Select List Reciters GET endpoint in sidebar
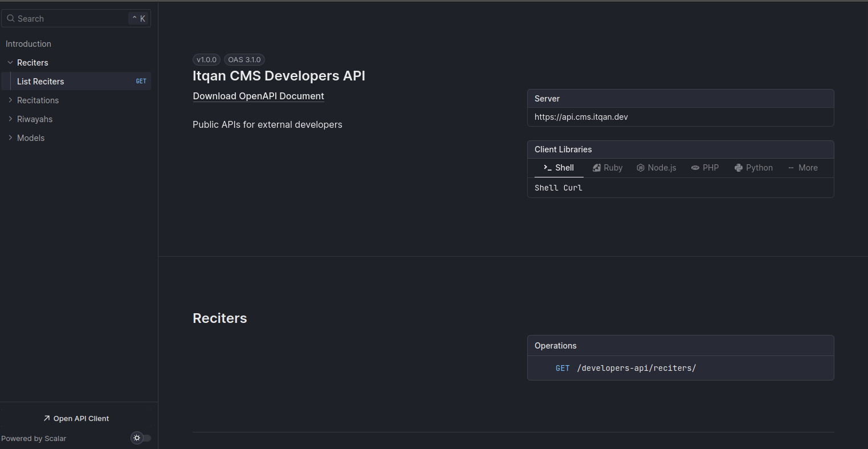868x449 pixels. pos(41,82)
